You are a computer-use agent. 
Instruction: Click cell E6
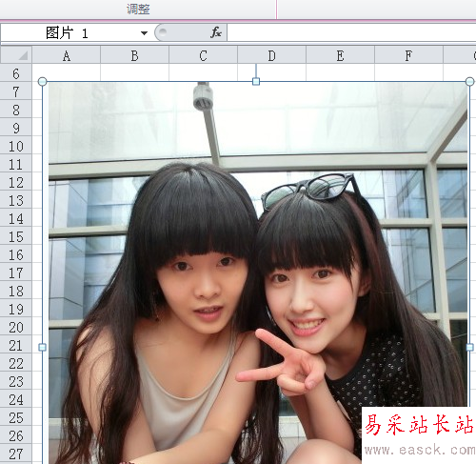(341, 72)
